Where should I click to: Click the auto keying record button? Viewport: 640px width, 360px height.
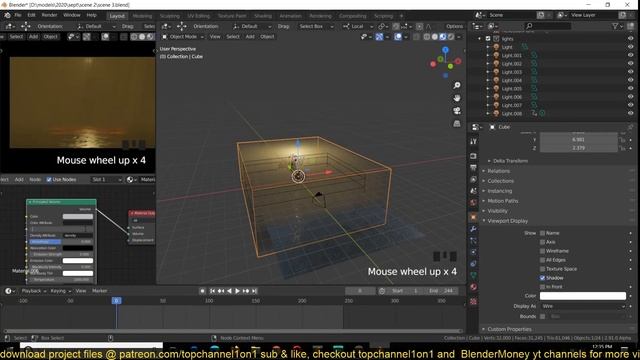coord(202,291)
